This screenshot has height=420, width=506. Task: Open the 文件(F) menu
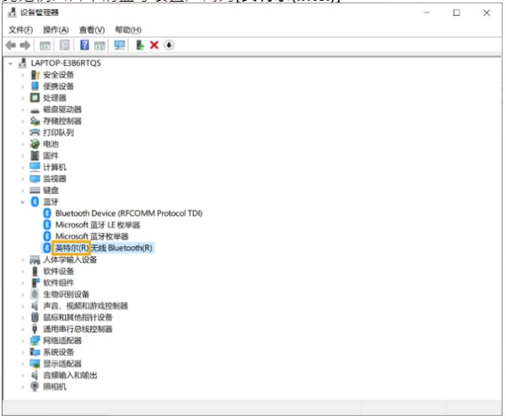pyautogui.click(x=20, y=30)
